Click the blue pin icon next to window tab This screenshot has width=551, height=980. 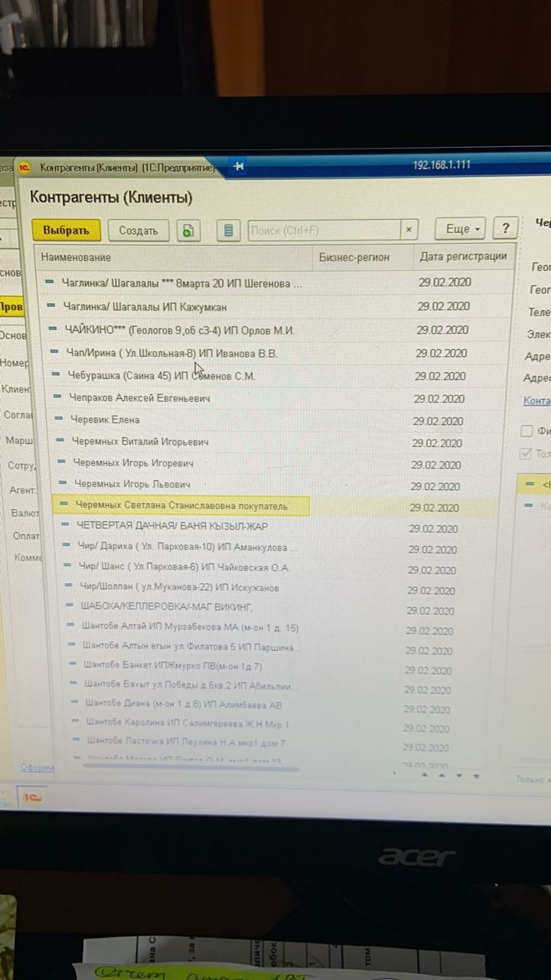(x=238, y=166)
